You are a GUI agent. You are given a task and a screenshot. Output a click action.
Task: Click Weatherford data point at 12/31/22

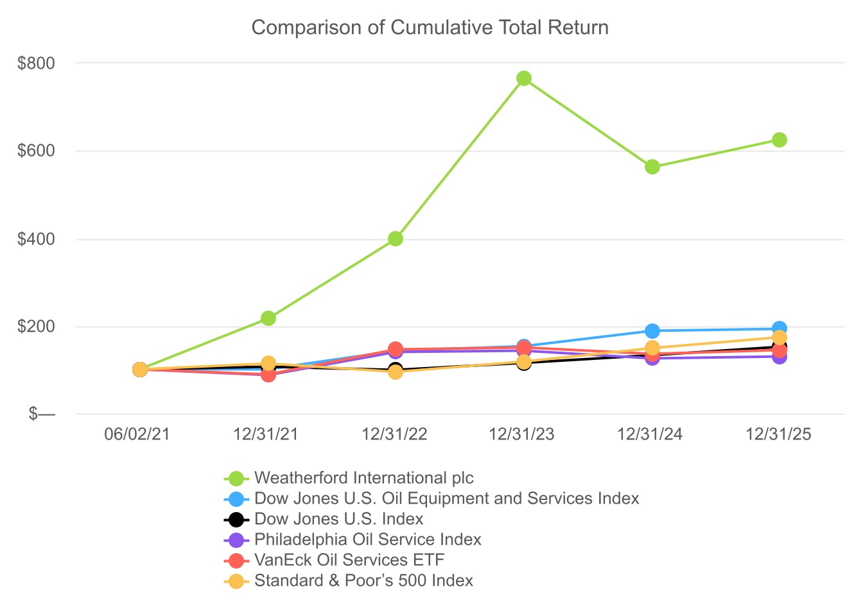coord(396,239)
